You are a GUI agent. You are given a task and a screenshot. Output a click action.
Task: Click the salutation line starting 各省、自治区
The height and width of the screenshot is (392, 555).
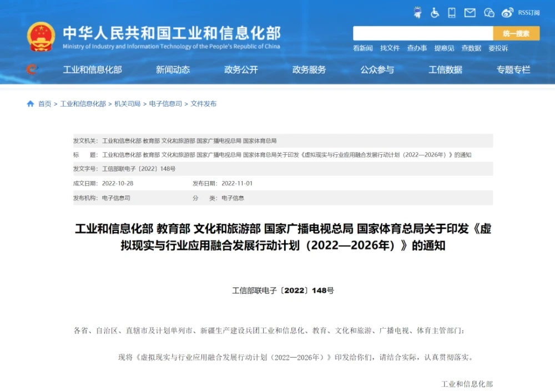pos(269,331)
